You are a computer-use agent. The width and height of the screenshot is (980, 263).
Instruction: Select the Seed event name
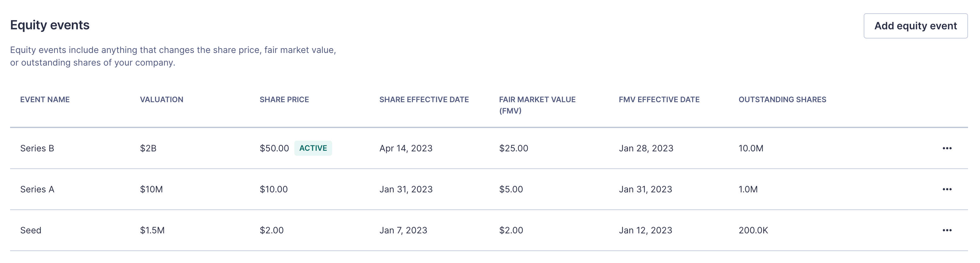(31, 230)
